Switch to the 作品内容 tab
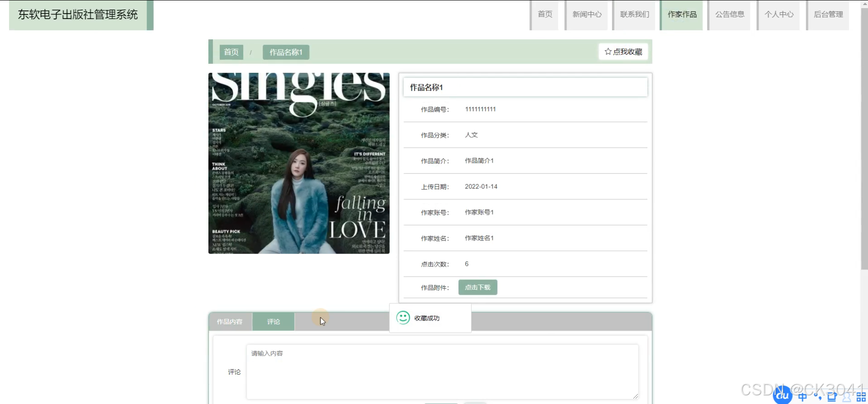The width and height of the screenshot is (868, 404). 230,322
